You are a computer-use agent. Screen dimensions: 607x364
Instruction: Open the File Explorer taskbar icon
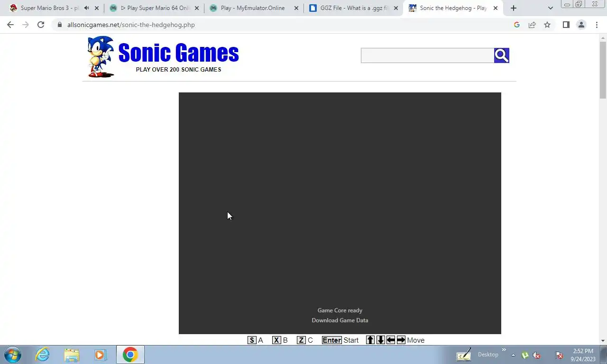(x=72, y=355)
